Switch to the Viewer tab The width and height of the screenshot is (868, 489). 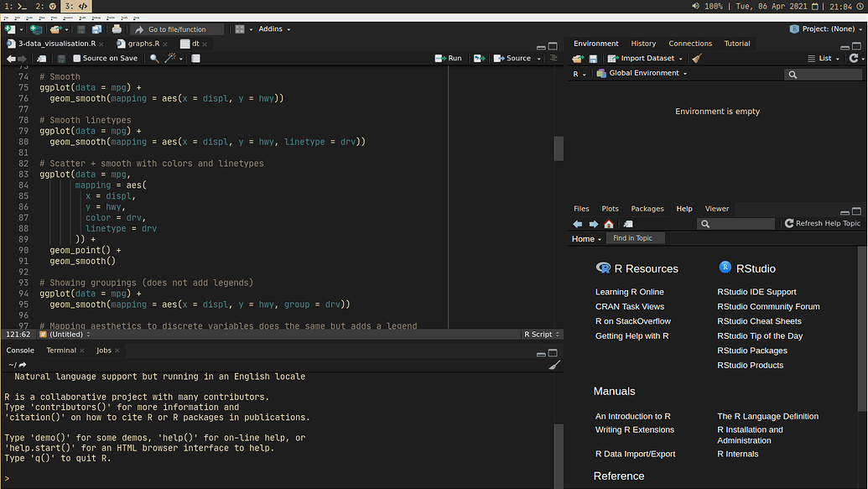[717, 209]
